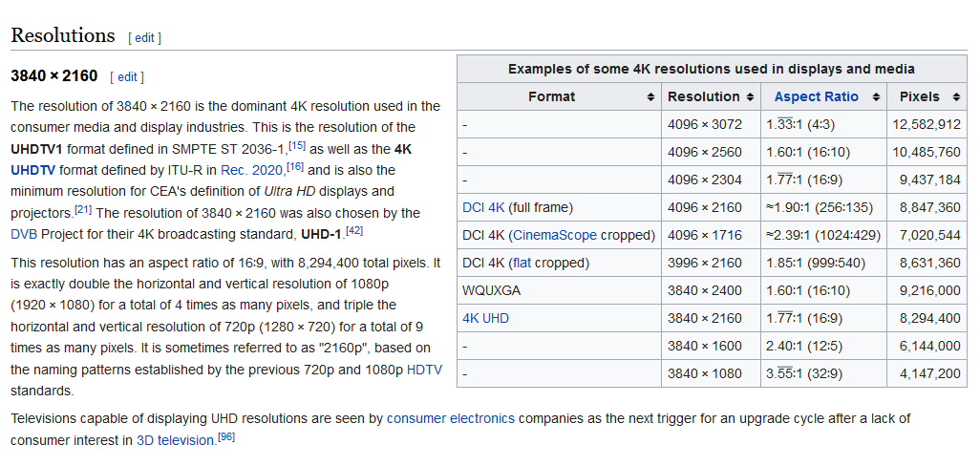The image size is (980, 466).
Task: Open the HDTV standards link
Action: pos(424,370)
